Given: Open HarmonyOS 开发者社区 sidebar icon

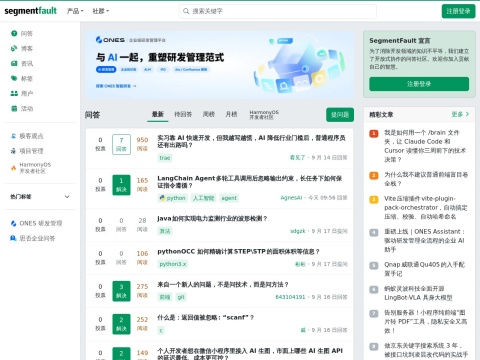Looking at the screenshot, I should click(x=13, y=168).
